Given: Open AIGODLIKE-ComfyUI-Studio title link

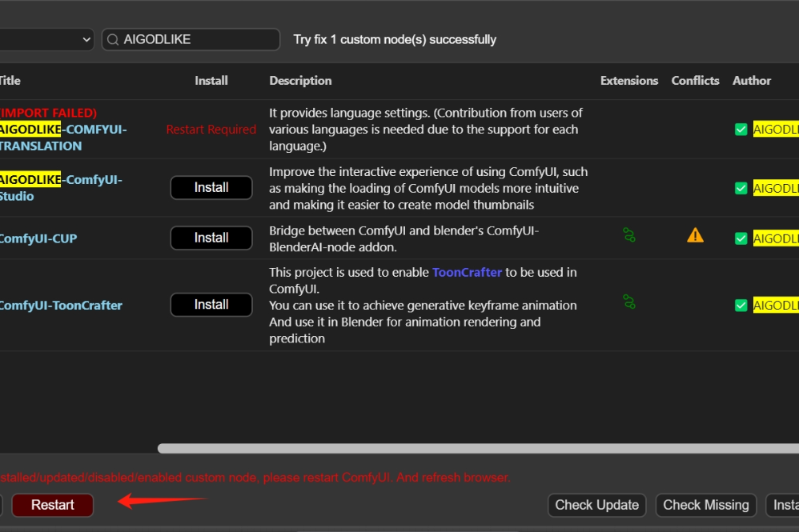Looking at the screenshot, I should coord(61,188).
